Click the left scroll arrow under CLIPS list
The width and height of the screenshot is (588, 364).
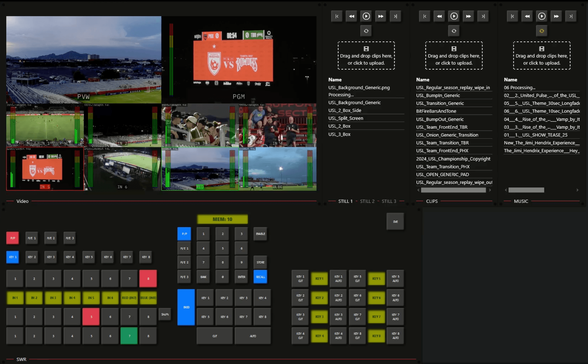[418, 190]
